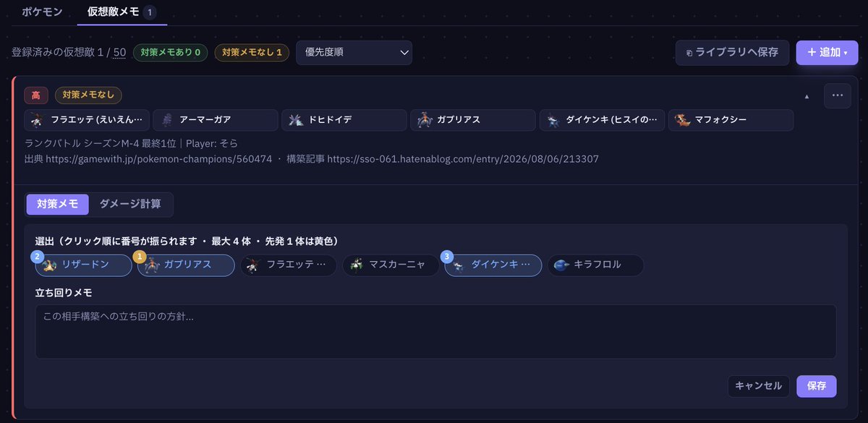
Task: Switch to the 対策メモ sub-tab
Action: (57, 205)
